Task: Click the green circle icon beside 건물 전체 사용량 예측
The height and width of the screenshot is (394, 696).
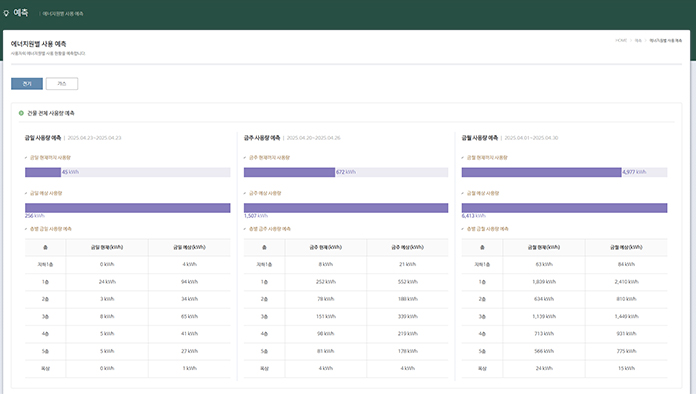Action: pos(21,113)
